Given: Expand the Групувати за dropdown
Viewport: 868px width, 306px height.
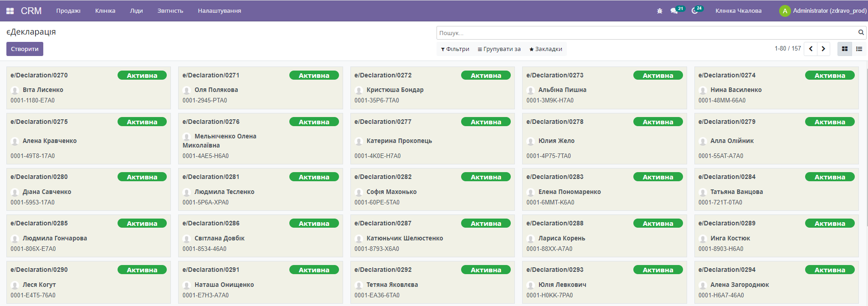Looking at the screenshot, I should 499,49.
